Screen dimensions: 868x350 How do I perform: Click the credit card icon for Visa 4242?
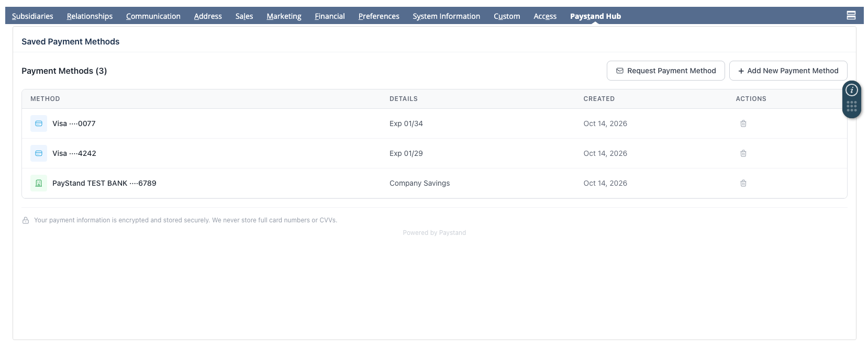(39, 153)
